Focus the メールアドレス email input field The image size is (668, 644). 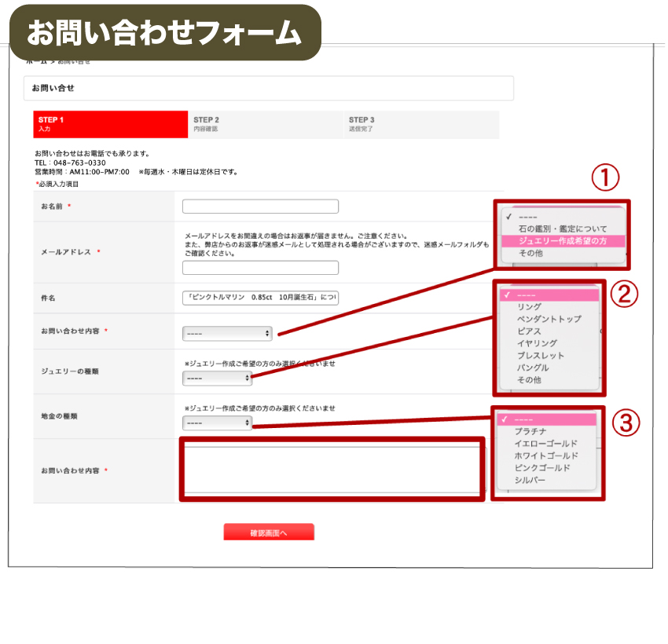point(260,268)
